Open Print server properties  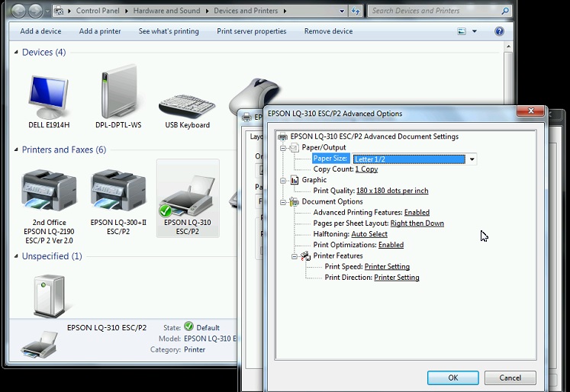[x=252, y=31]
